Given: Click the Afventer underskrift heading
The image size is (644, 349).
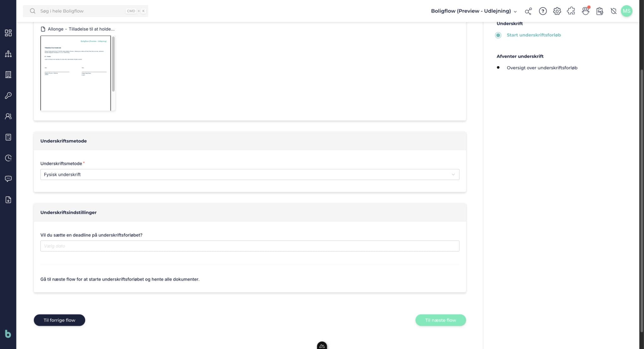Looking at the screenshot, I should [520, 56].
